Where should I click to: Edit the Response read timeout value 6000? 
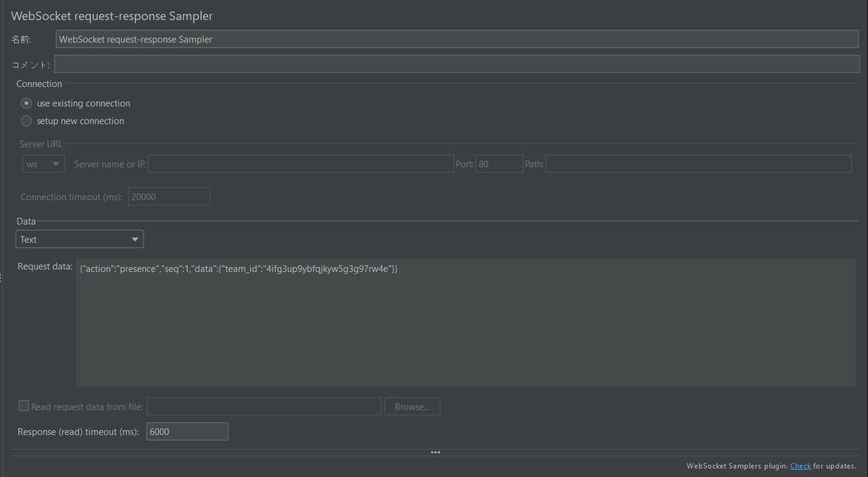[x=187, y=431]
